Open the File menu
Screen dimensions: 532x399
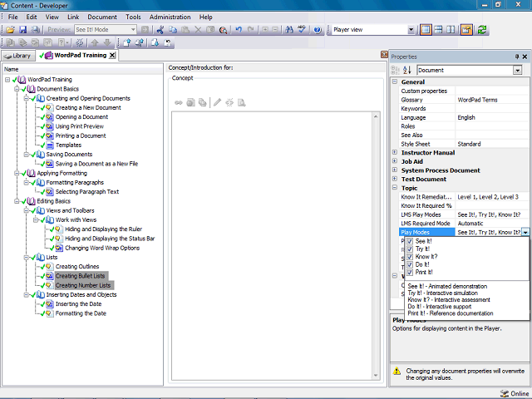coord(13,17)
